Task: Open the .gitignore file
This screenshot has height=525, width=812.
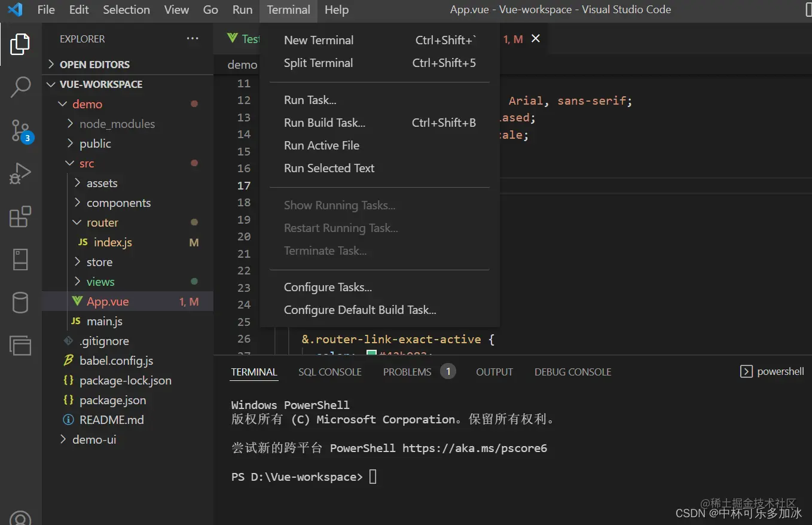Action: coord(104,341)
